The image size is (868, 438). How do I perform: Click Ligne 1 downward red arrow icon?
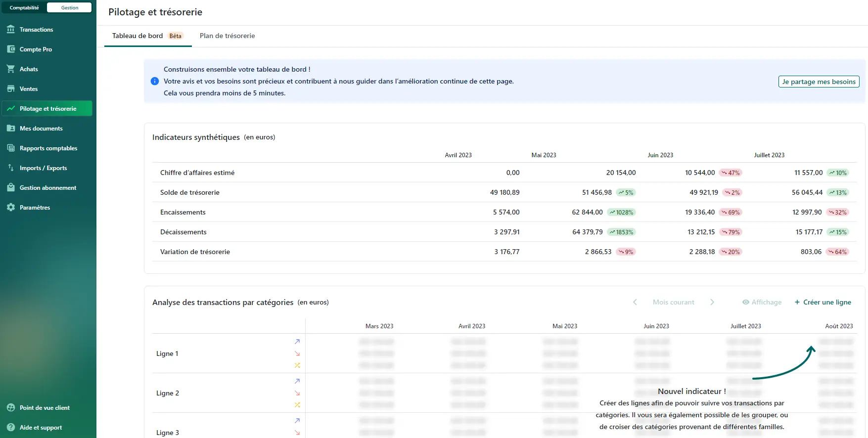297,353
